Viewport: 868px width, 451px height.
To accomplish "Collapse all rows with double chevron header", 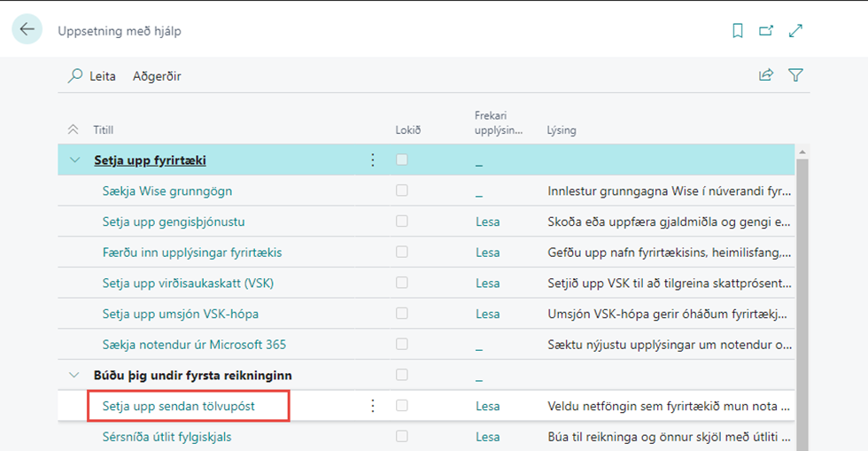I will coord(74,129).
